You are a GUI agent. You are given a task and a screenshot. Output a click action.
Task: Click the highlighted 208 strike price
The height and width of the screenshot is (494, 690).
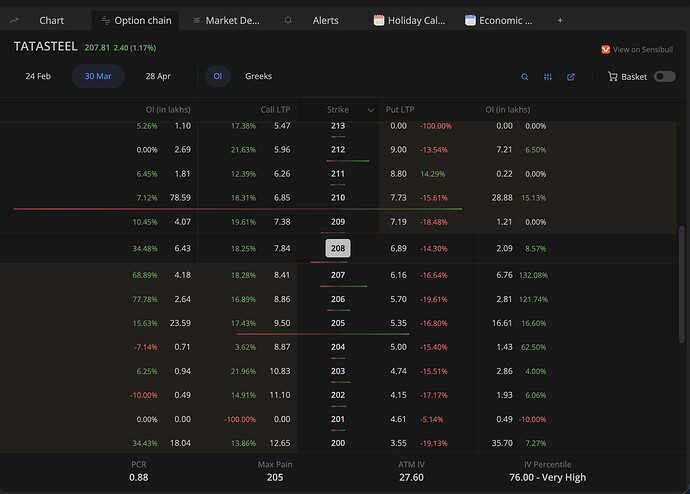[338, 248]
